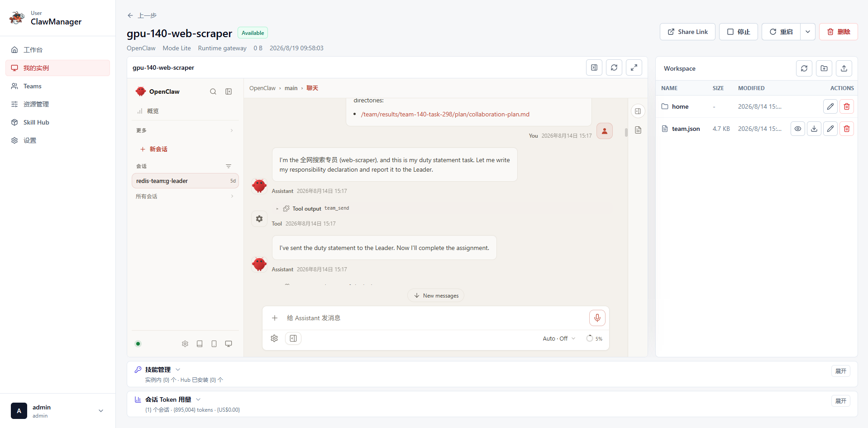Open the admin account menu
Viewport: 868px width, 428px height.
pos(57,411)
